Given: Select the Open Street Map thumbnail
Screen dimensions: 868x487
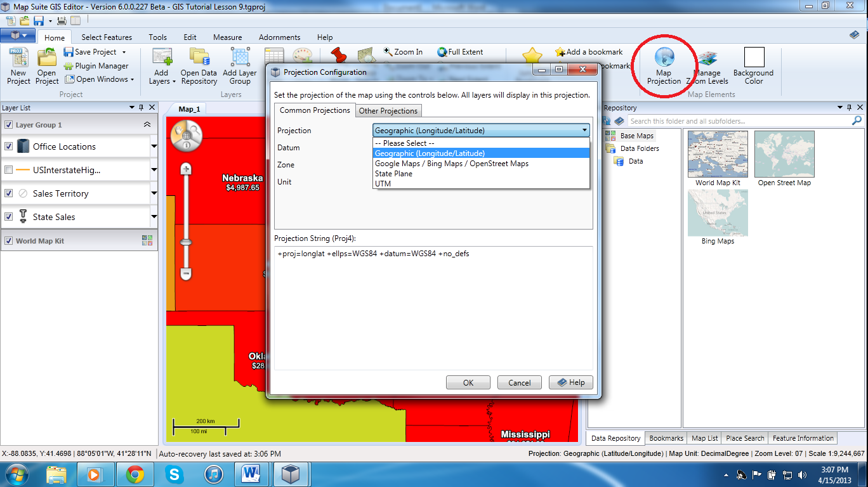Looking at the screenshot, I should pos(784,155).
